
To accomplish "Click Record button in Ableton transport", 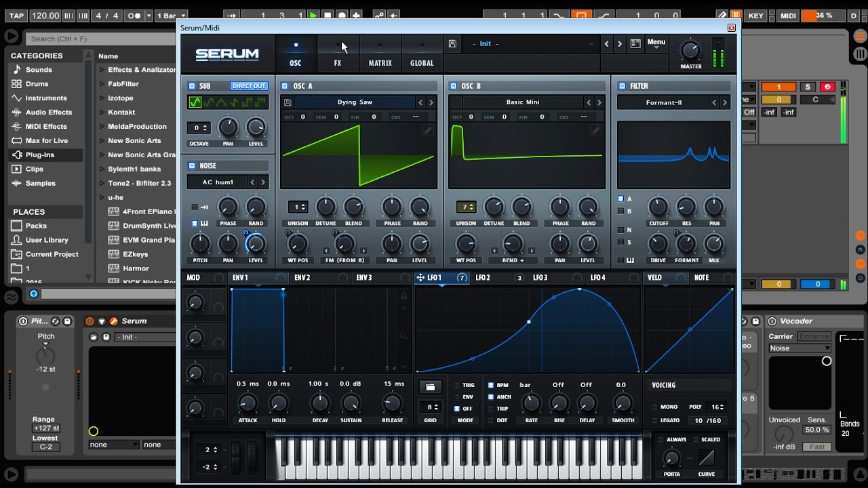I will click(x=342, y=15).
